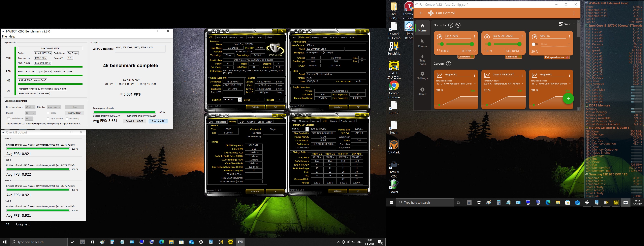
Task: Open the Overkill mode 4x dropdown
Action: tap(29, 119)
